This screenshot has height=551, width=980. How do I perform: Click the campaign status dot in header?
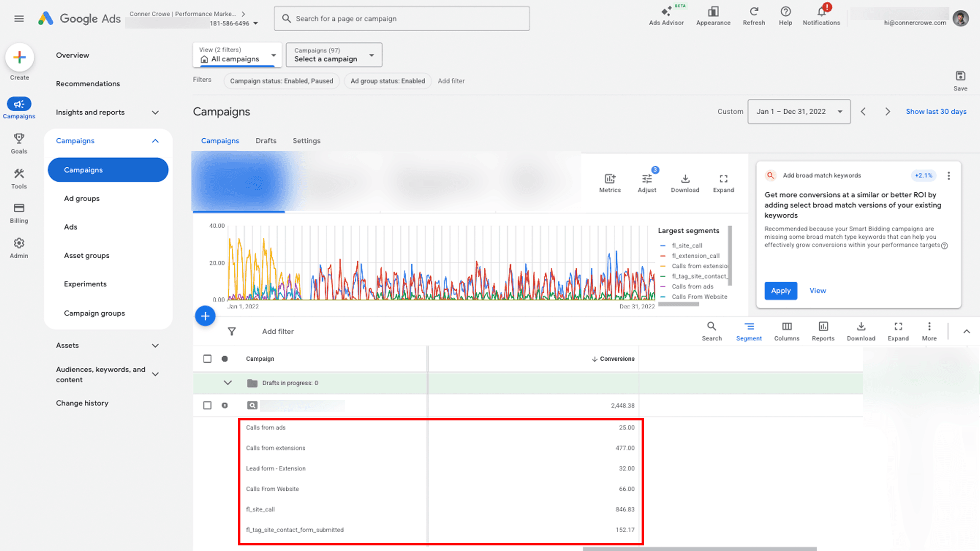[225, 359]
